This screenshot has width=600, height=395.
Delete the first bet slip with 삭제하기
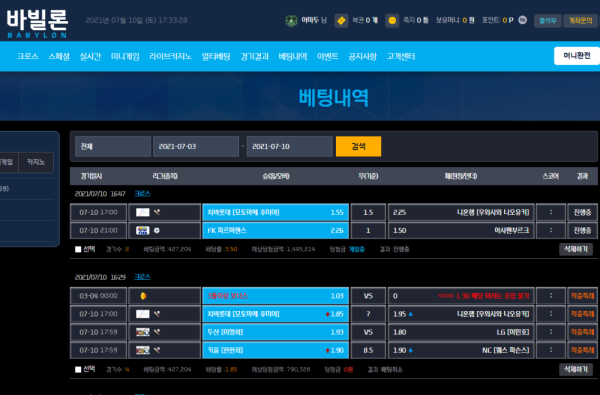[576, 249]
